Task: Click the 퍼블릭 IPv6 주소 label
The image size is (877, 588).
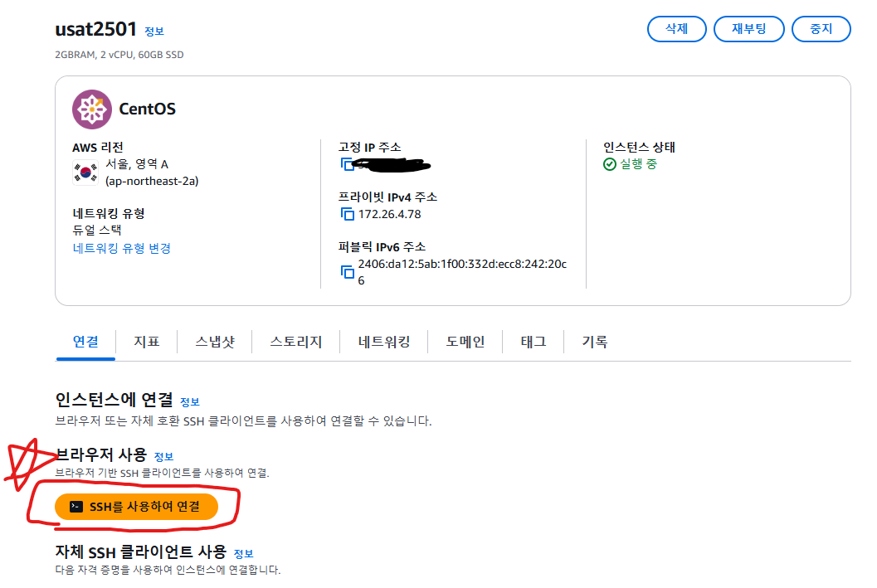Action: (382, 247)
